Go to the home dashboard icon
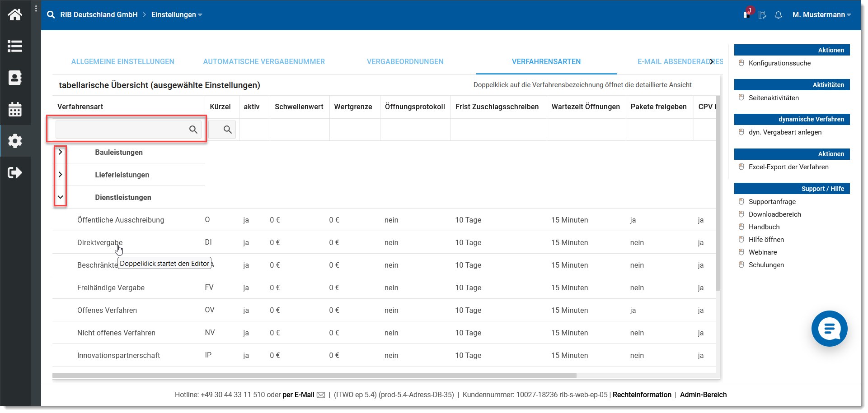868x413 pixels. [15, 14]
